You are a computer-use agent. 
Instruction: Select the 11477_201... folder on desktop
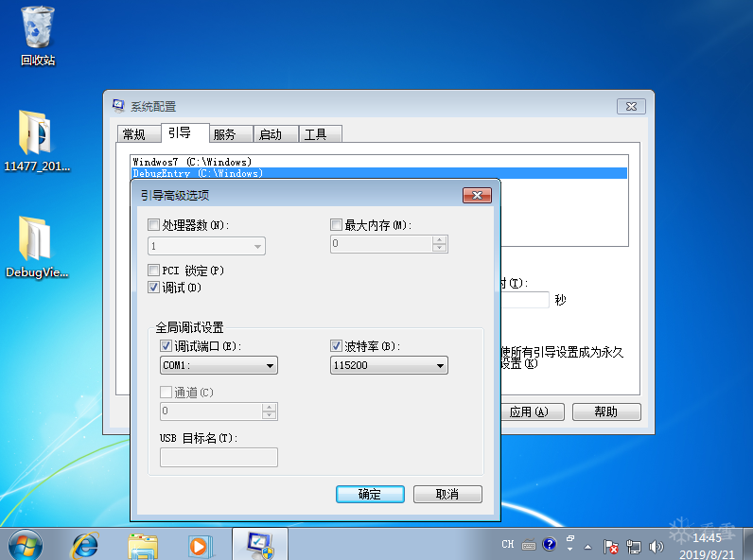pos(37,142)
